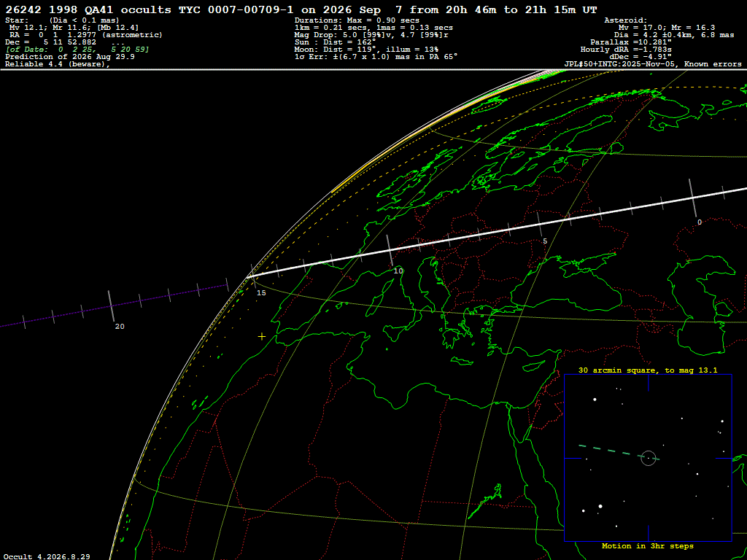
Task: Click the minute marker labeled 15
Action: pyautogui.click(x=261, y=293)
